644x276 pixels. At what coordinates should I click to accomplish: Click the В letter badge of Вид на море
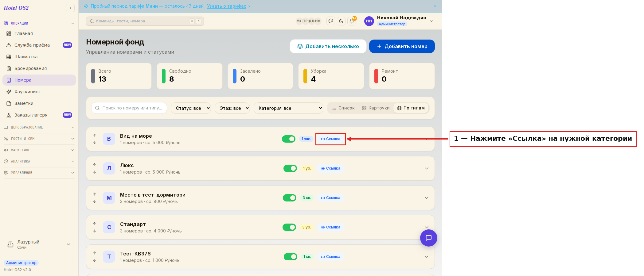pyautogui.click(x=109, y=139)
